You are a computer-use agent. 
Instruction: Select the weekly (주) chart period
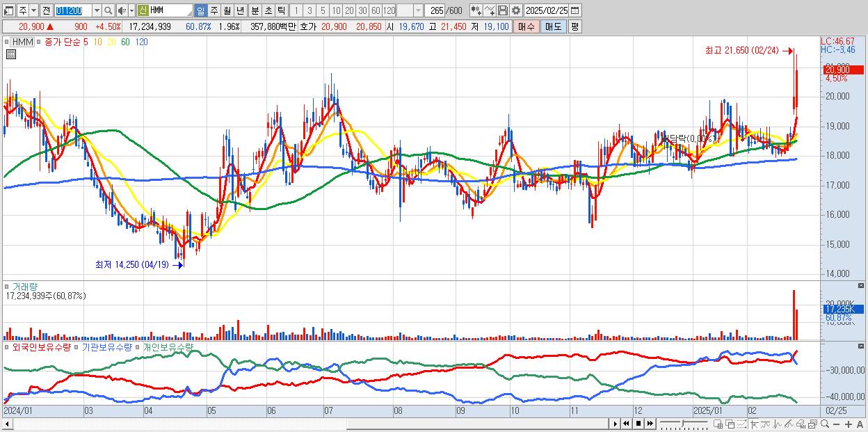(214, 10)
